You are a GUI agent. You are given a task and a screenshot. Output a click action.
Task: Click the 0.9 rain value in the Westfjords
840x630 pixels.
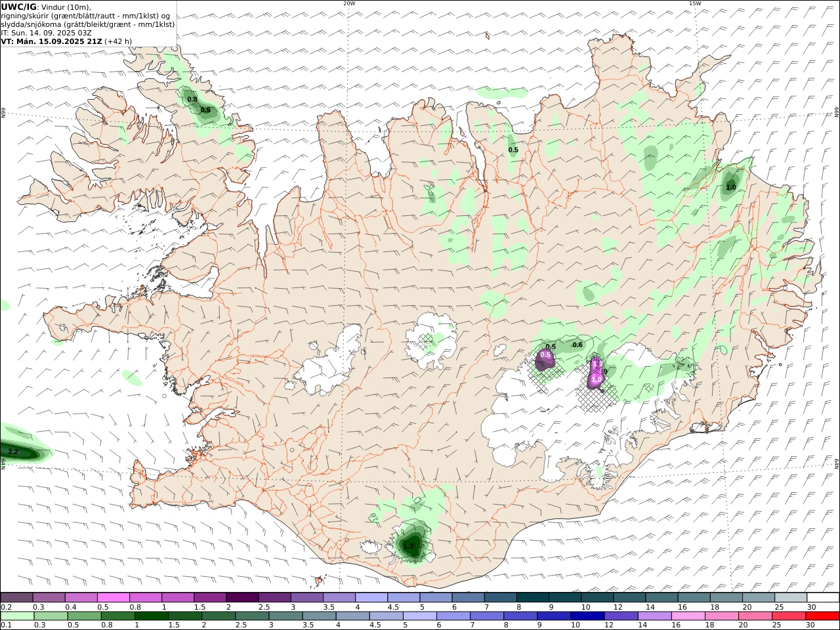[206, 110]
